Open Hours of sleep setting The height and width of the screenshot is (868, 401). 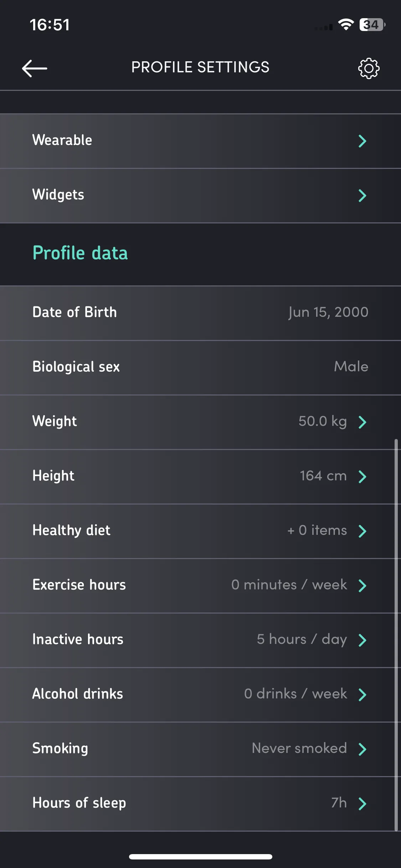(x=200, y=804)
